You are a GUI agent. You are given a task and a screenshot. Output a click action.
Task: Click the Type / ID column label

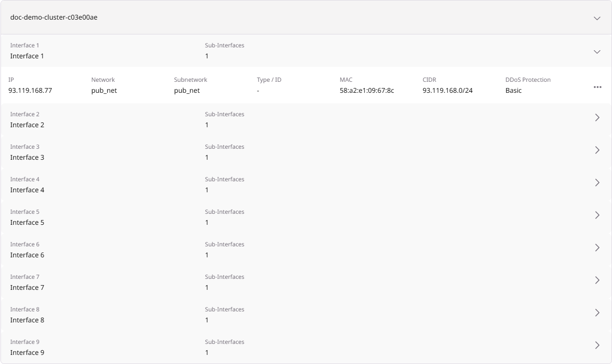click(x=269, y=80)
